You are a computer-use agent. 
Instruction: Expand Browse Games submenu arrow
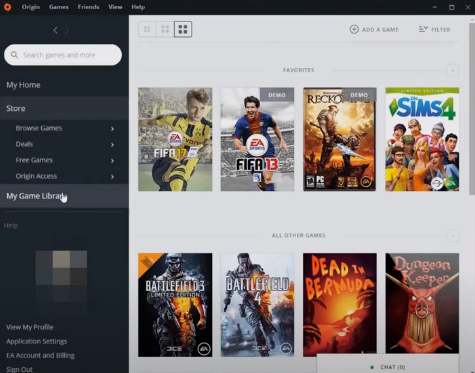[x=112, y=129]
